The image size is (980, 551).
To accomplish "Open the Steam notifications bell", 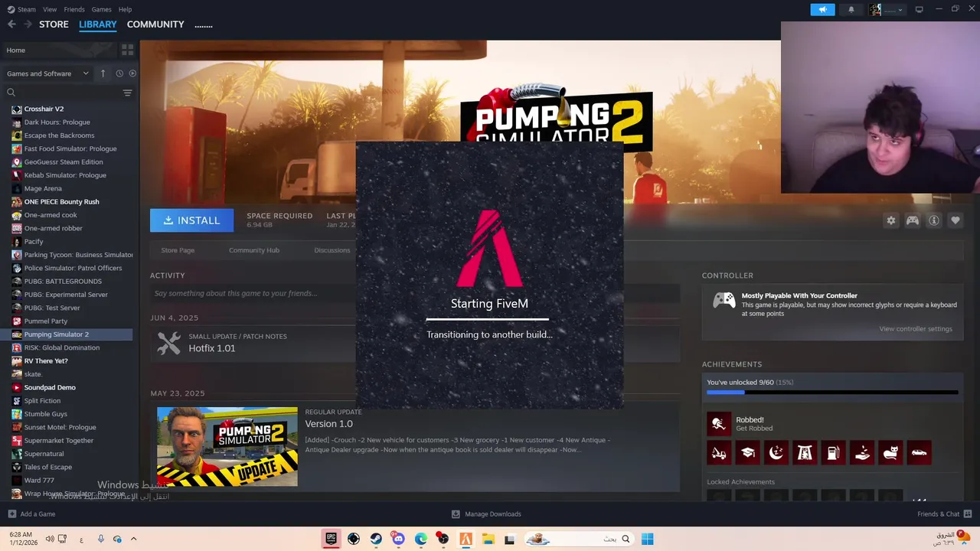I will click(851, 10).
